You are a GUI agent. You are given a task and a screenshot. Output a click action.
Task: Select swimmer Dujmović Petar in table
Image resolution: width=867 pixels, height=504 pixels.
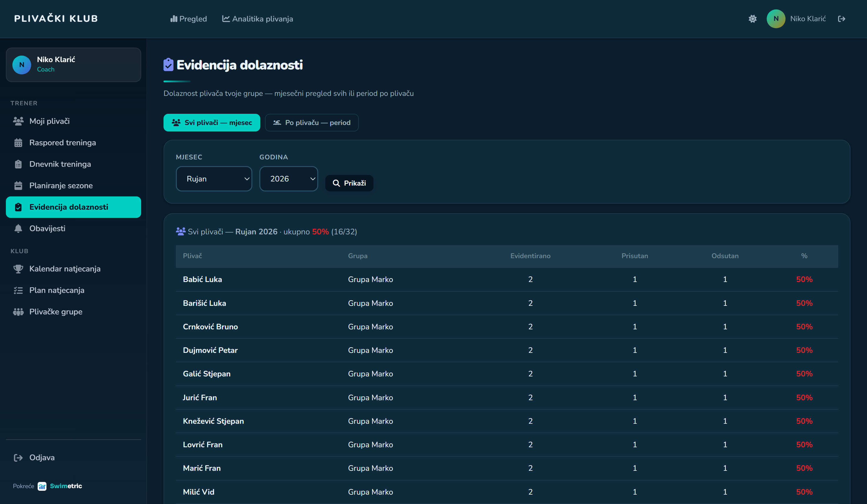click(x=210, y=350)
